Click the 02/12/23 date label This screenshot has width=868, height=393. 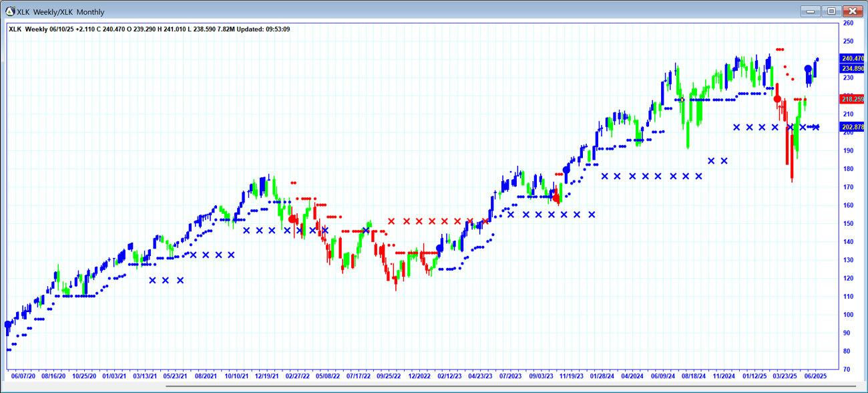click(450, 376)
